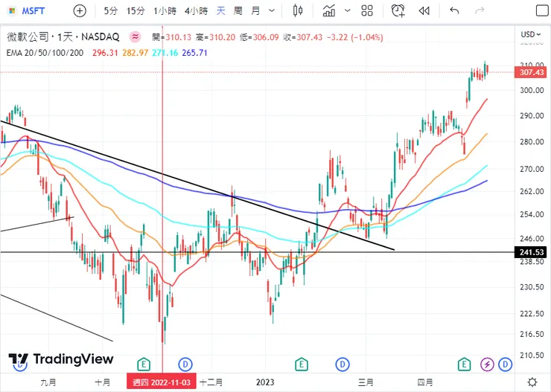The image size is (551, 392).
Task: Open chart settings gear icon
Action: pos(532,382)
